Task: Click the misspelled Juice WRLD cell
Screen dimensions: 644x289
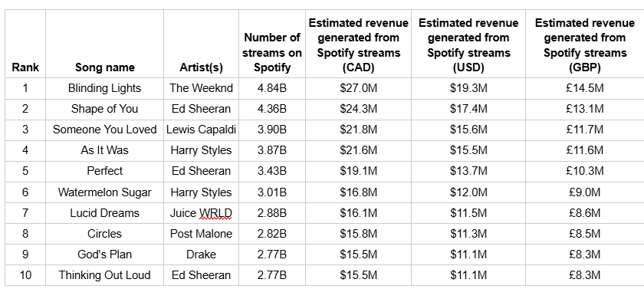Action: [201, 213]
